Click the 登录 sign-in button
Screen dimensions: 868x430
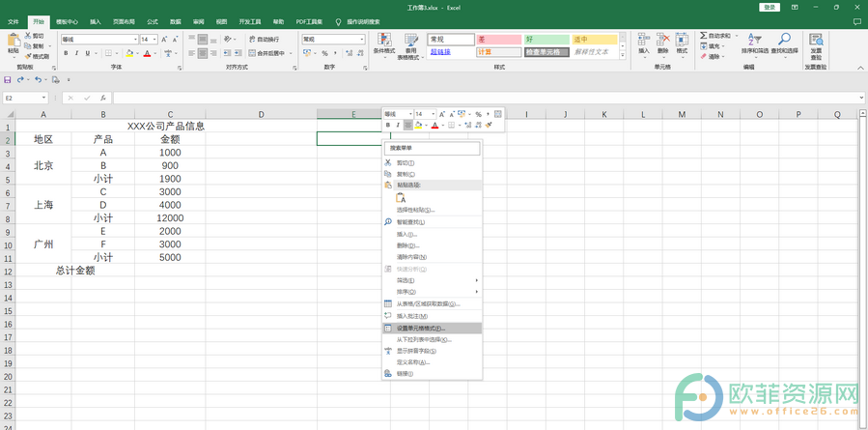tap(770, 7)
